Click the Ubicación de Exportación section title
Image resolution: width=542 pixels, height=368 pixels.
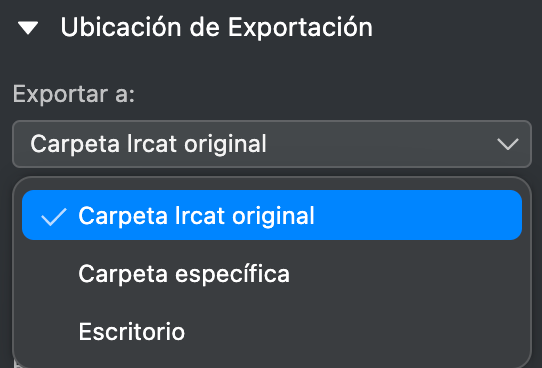pyautogui.click(x=216, y=27)
